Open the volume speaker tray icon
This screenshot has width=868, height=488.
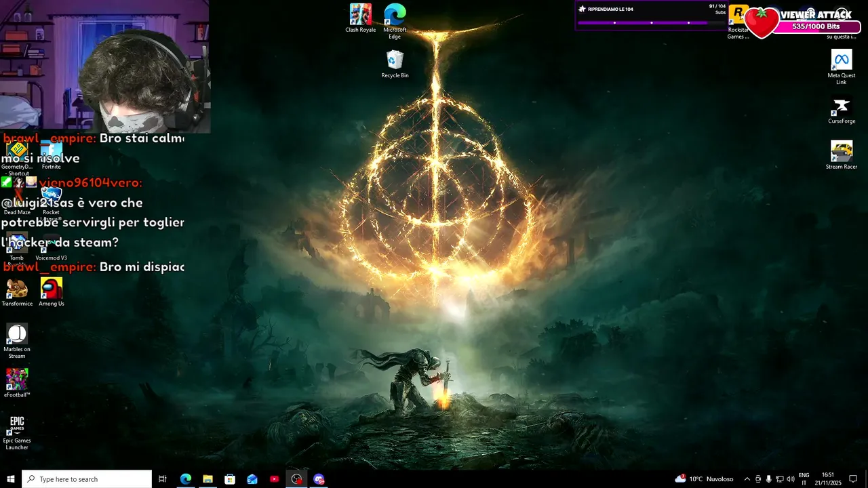coord(790,479)
